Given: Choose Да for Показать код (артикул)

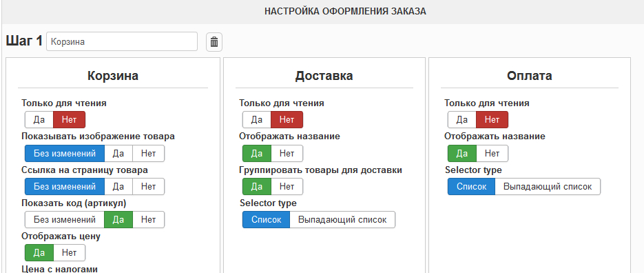Looking at the screenshot, I should [118, 219].
